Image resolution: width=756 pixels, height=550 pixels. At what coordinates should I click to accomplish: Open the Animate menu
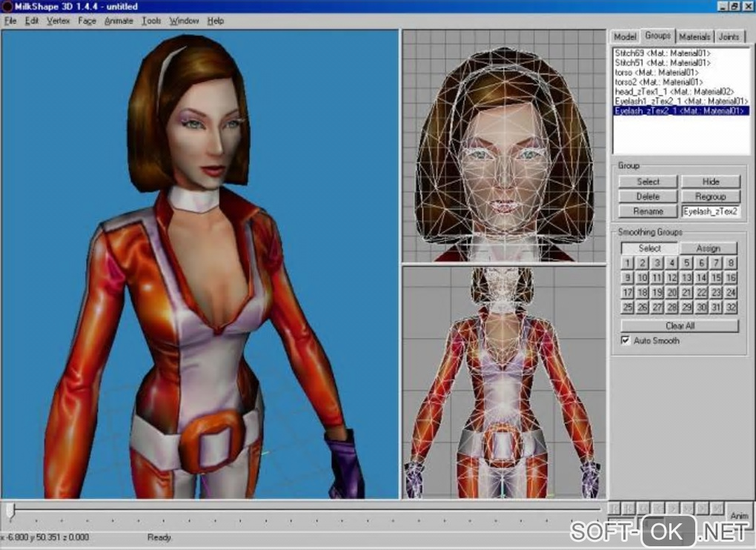pos(119,21)
